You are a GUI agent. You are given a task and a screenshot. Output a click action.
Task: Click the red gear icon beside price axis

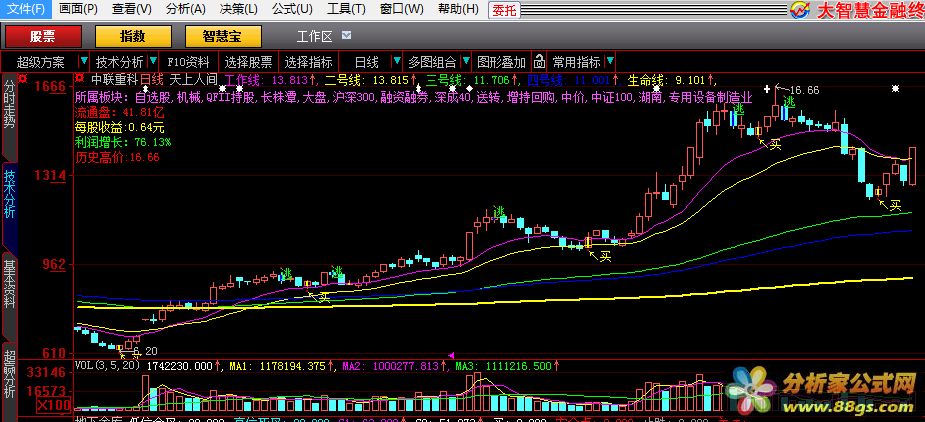22,78
